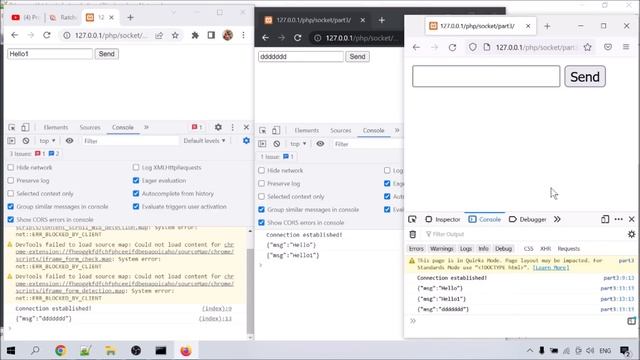The image size is (640, 360).
Task: Toggle responsive design mode in Firefox DevTools
Action: click(x=605, y=220)
